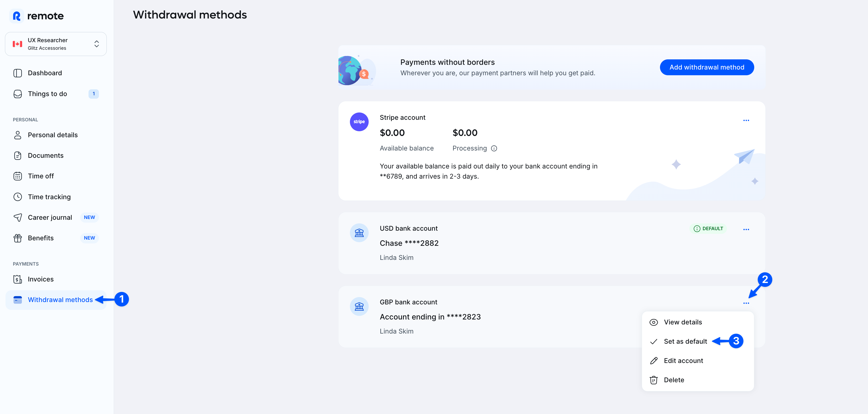Screen dimensions: 868x414
Task: Click the Things to do count badge
Action: pos(94,94)
